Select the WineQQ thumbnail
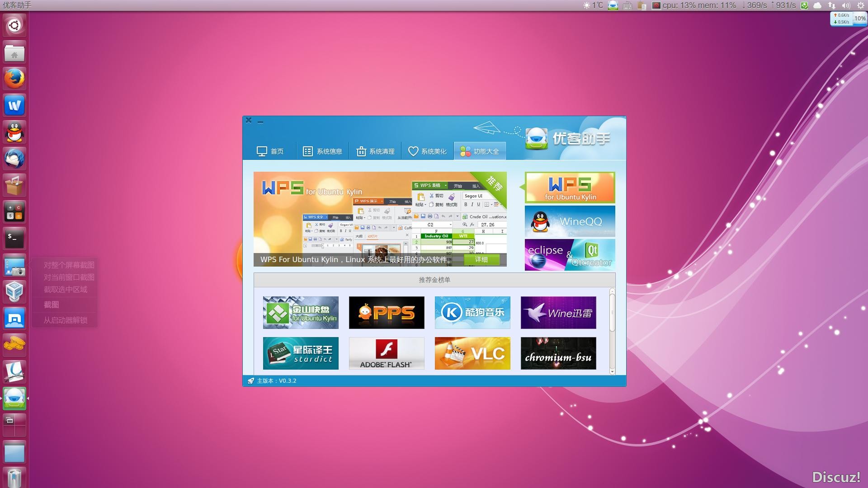The height and width of the screenshot is (488, 868). coord(570,221)
